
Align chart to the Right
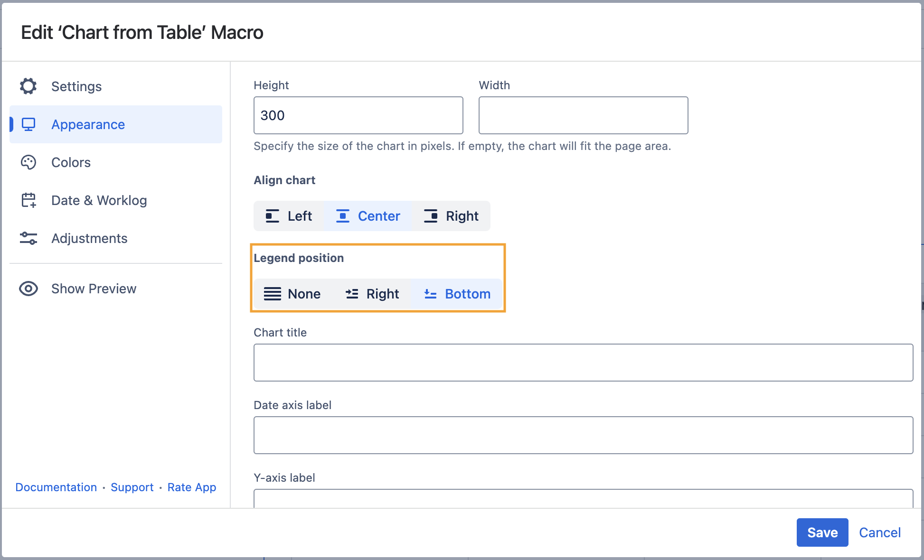click(x=451, y=216)
